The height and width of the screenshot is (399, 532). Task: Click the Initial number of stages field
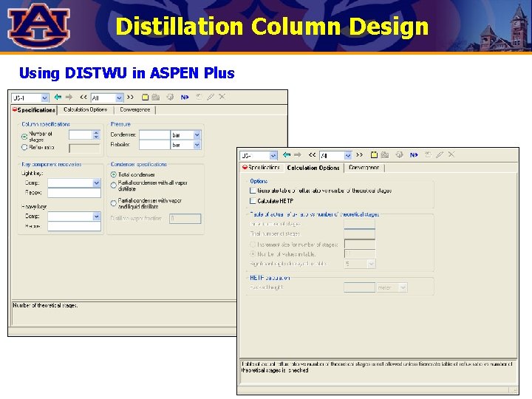coord(359,224)
